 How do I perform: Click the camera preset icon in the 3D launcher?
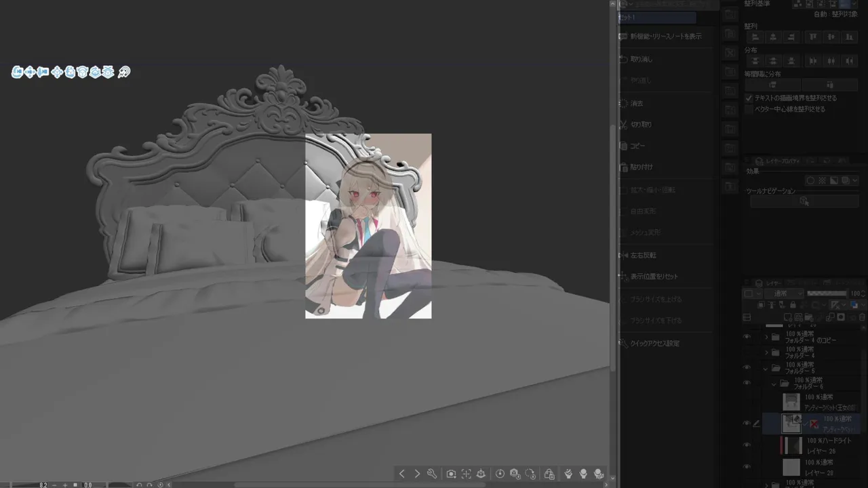click(x=451, y=474)
